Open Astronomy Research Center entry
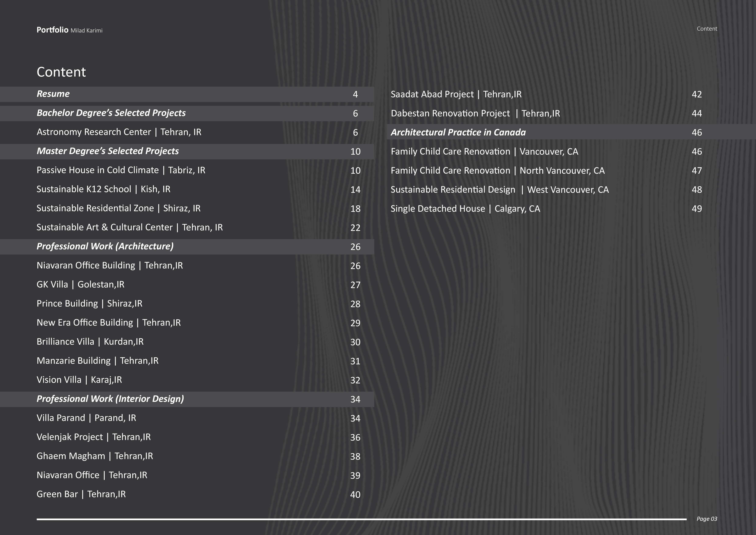756x535 pixels. coord(119,132)
